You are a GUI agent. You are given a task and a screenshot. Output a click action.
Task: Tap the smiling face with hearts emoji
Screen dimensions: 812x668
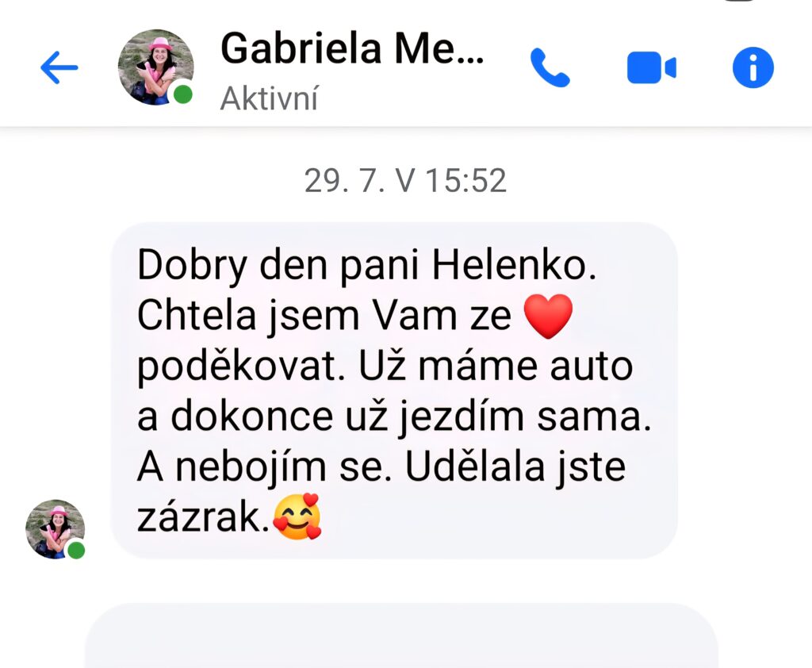click(297, 517)
